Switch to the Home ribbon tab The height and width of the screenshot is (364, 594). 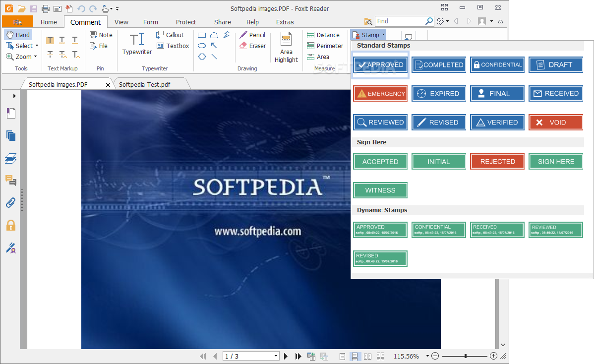(49, 22)
